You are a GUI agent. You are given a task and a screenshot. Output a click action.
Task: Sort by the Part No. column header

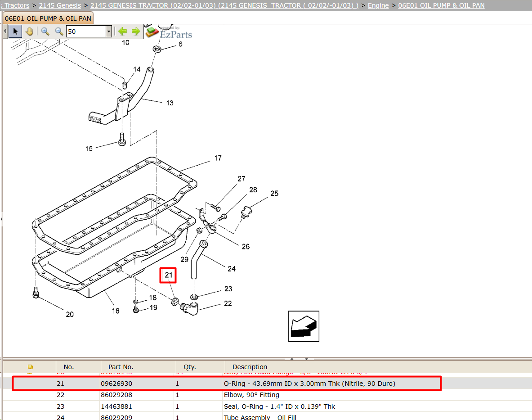click(138, 367)
